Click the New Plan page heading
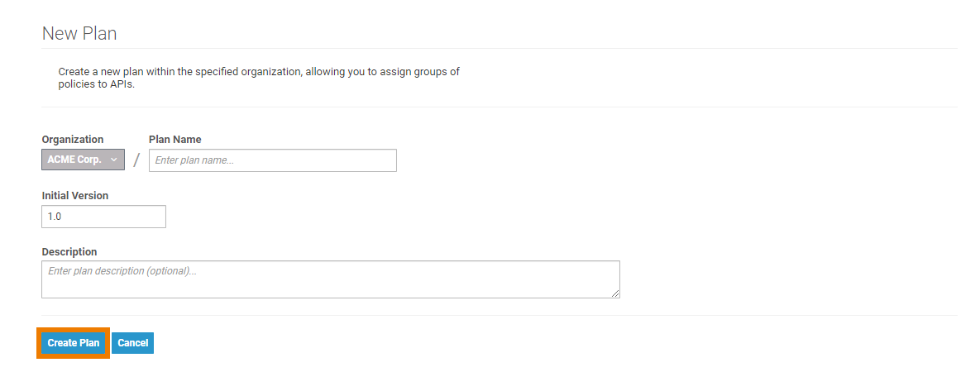Image resolution: width=980 pixels, height=372 pixels. (79, 34)
